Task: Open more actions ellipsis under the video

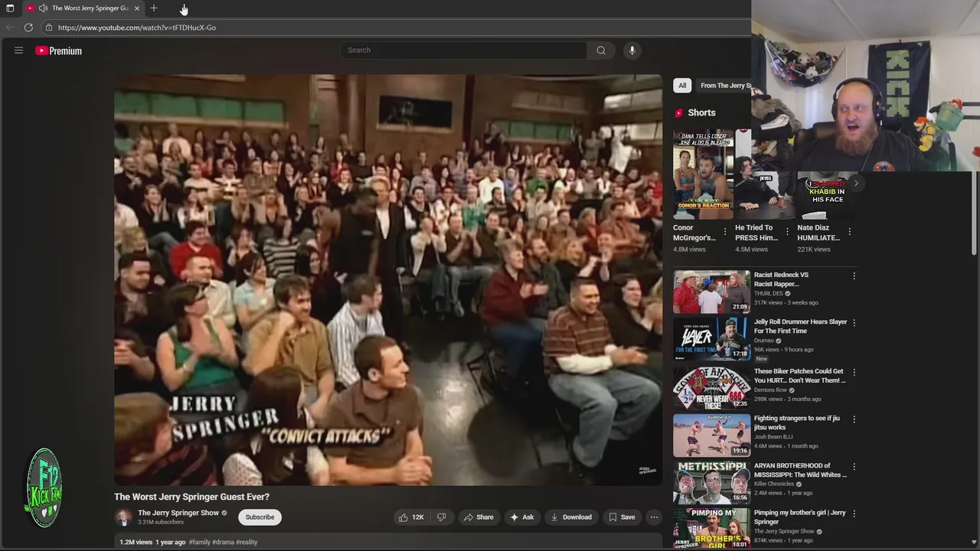Action: pos(654,517)
